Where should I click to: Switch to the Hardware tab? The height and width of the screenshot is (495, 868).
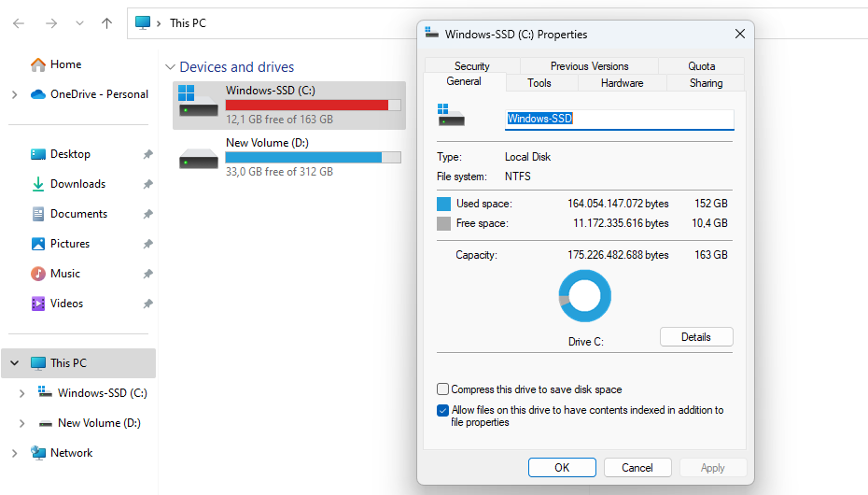point(623,83)
